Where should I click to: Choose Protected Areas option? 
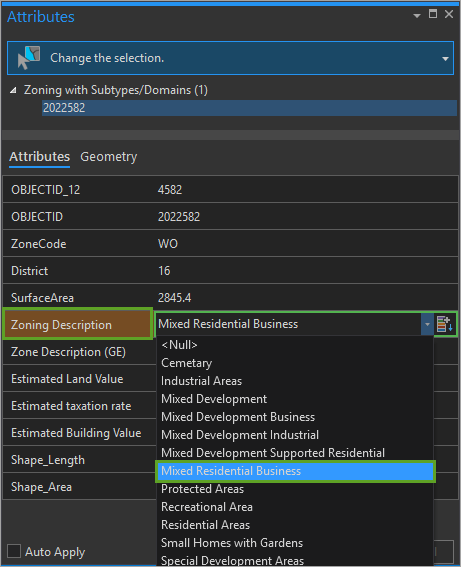coord(295,489)
